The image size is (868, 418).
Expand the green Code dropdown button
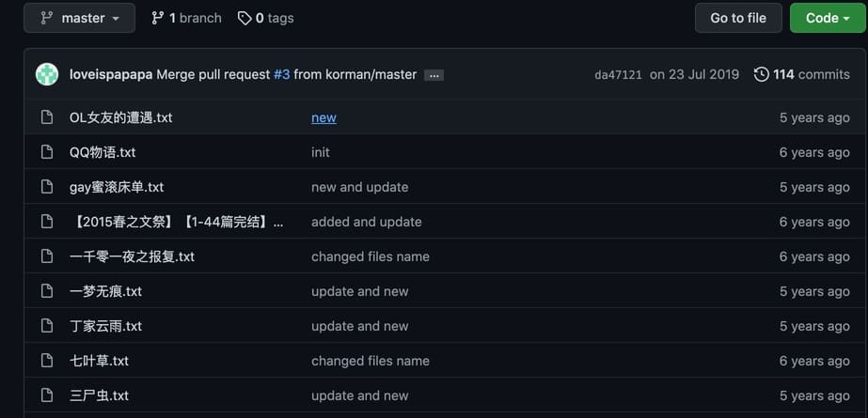827,18
